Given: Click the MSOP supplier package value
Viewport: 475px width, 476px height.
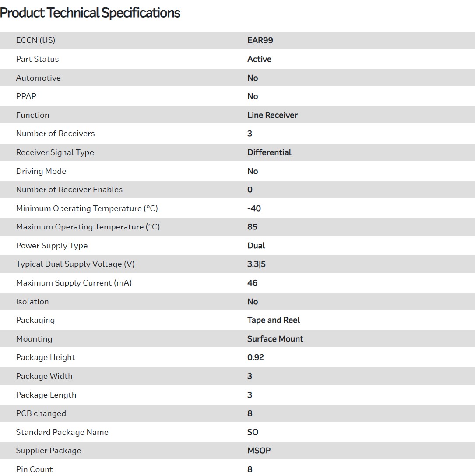Looking at the screenshot, I should coord(259,451).
